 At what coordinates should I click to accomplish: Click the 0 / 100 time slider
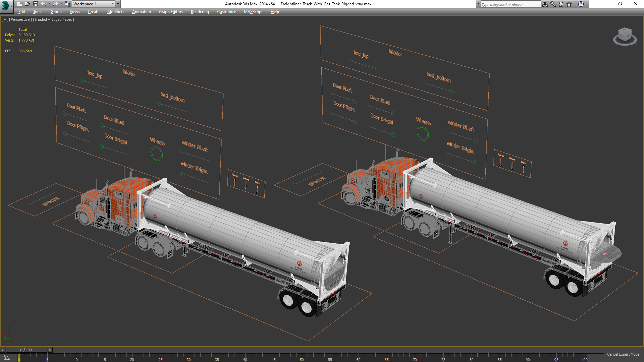click(x=26, y=350)
